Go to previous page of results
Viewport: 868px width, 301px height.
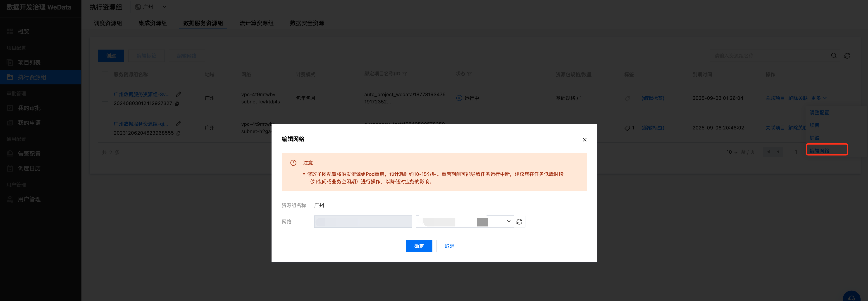[778, 152]
